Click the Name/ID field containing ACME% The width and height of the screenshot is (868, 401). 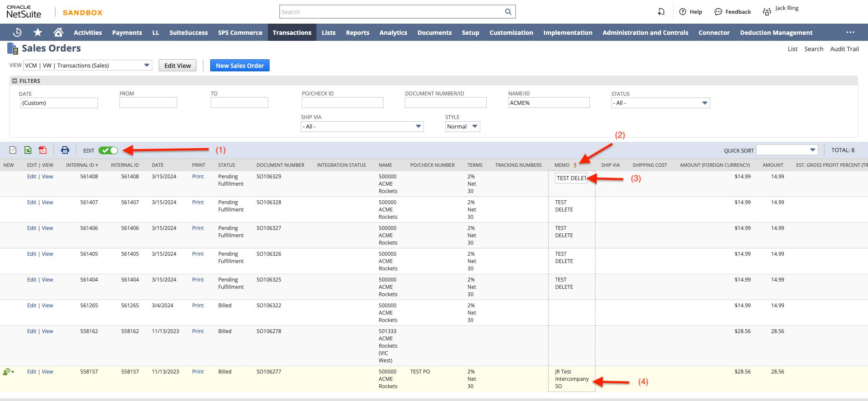549,102
